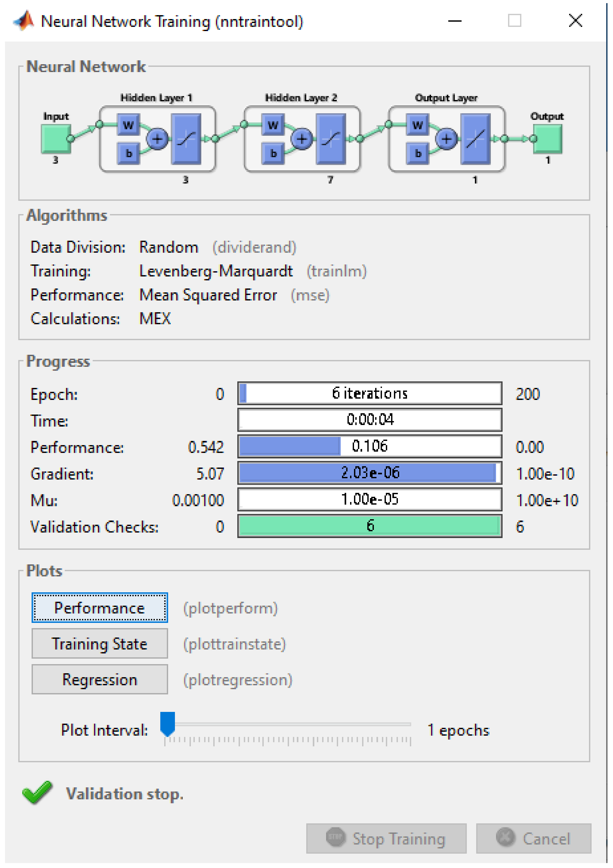
Task: Click Hidden Layer 1 sigmoid transfer function block
Action: [186, 139]
